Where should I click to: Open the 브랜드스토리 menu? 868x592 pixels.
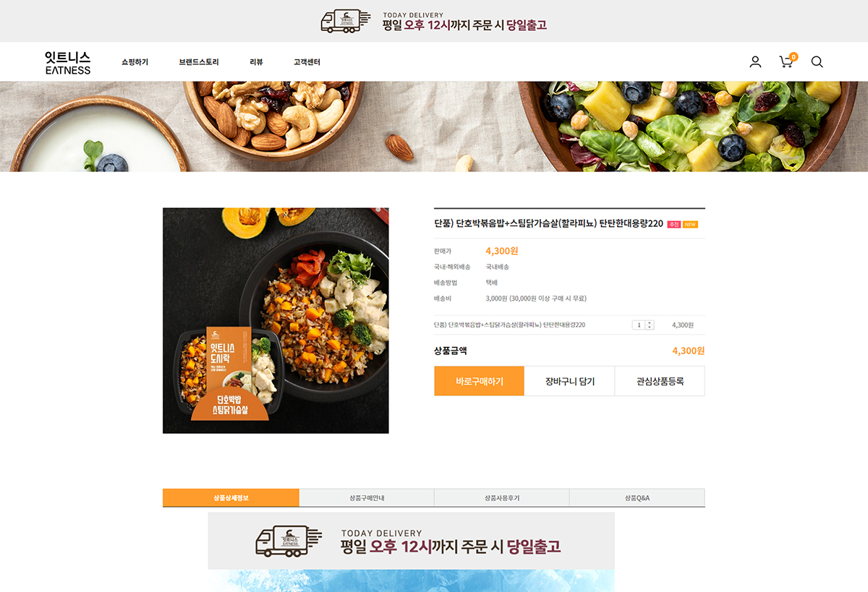pyautogui.click(x=199, y=62)
